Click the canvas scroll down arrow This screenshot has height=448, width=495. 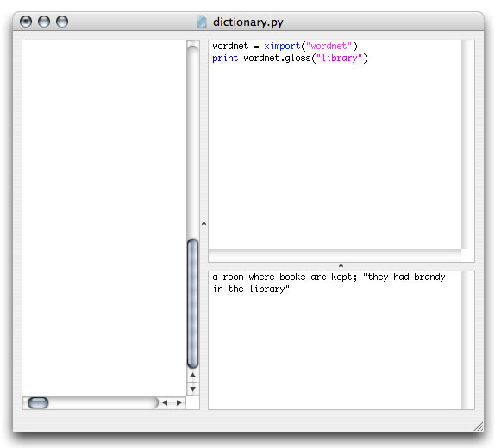[x=193, y=389]
